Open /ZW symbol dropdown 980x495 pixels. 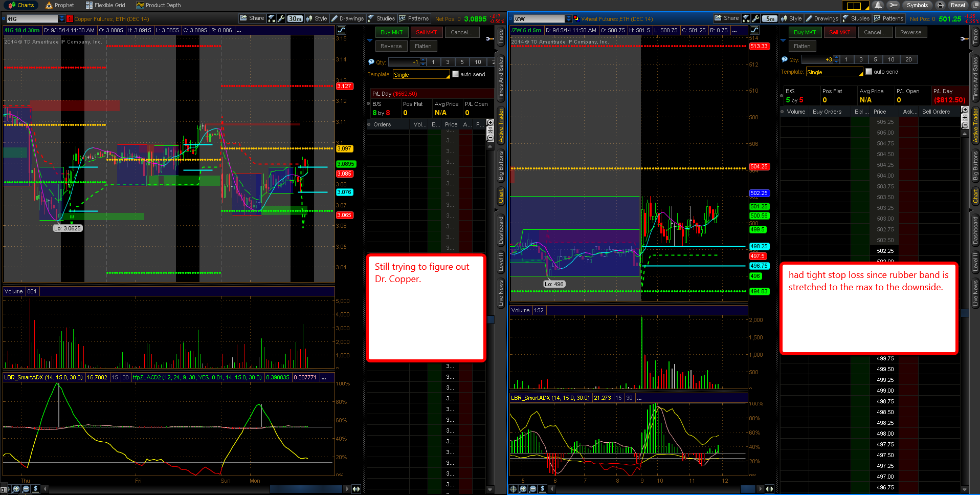coord(569,19)
